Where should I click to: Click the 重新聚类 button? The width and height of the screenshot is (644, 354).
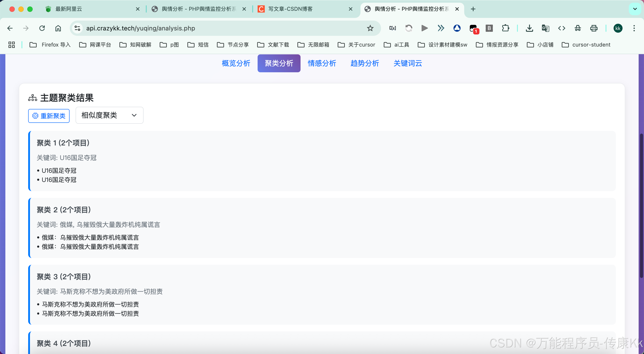pos(49,116)
